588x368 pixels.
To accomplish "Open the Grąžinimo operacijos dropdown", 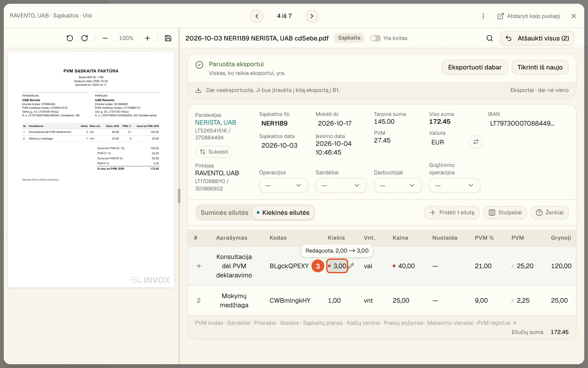I will tap(454, 185).
